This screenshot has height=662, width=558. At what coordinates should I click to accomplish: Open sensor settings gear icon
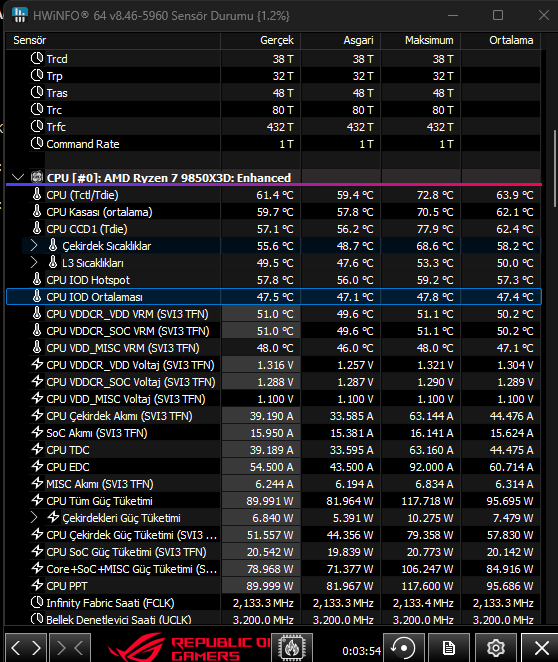(x=496, y=647)
